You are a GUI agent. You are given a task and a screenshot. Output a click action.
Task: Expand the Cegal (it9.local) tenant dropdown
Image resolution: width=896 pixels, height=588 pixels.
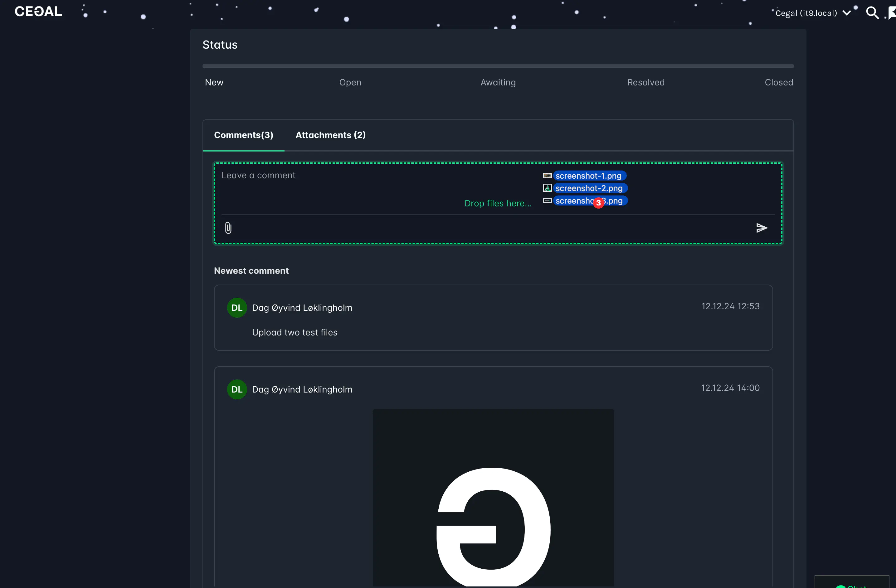pyautogui.click(x=813, y=13)
